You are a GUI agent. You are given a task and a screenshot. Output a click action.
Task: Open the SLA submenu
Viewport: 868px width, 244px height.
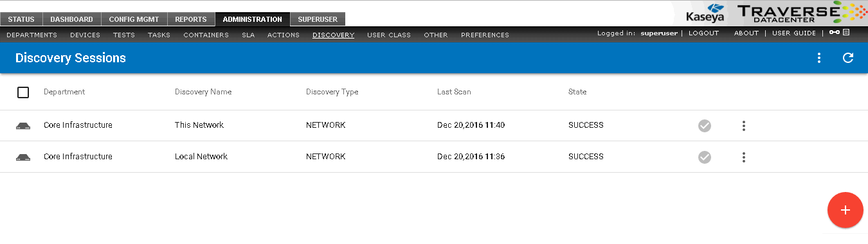coord(248,35)
